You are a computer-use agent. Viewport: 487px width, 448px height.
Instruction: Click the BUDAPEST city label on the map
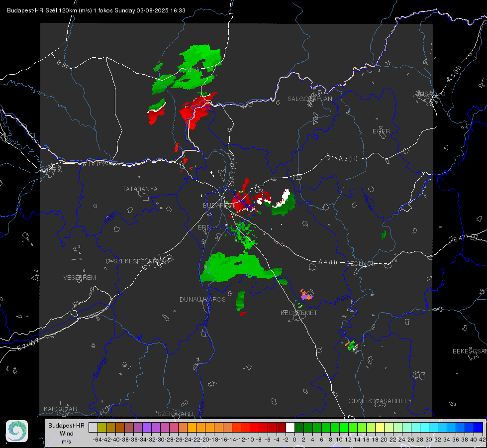(x=218, y=205)
